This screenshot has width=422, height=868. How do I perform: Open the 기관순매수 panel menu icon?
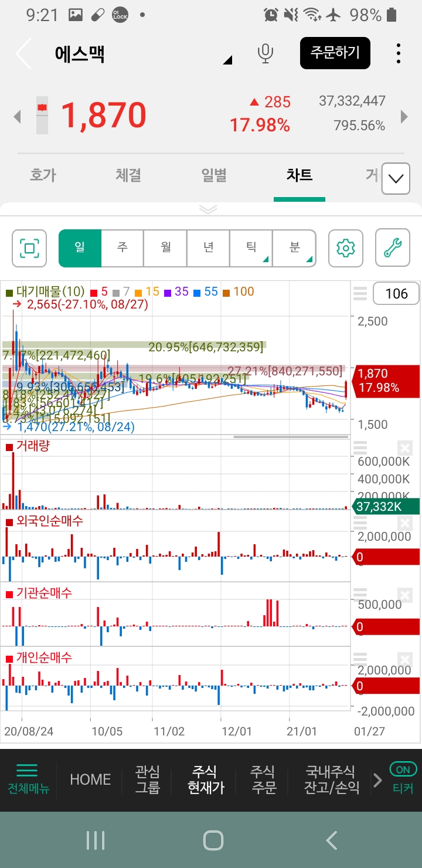[360, 594]
